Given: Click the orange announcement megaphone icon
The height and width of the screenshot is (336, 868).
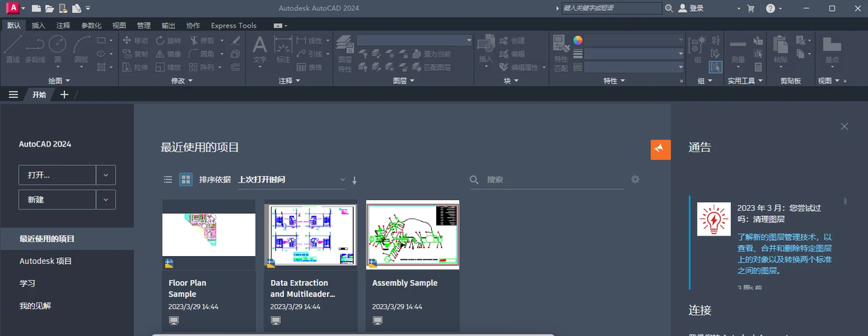Looking at the screenshot, I should tap(660, 150).
